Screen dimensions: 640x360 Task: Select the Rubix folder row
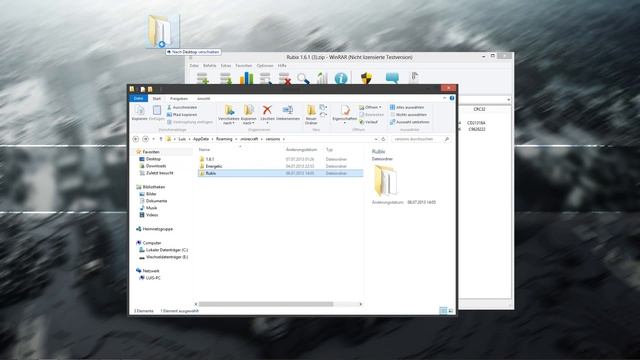click(280, 173)
